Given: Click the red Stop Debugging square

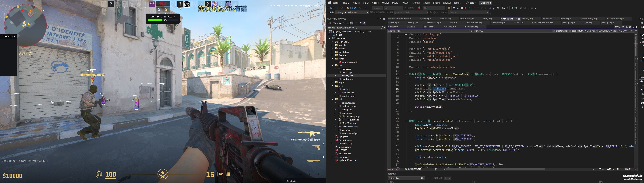Looking at the screenshot, I should click(x=465, y=8).
